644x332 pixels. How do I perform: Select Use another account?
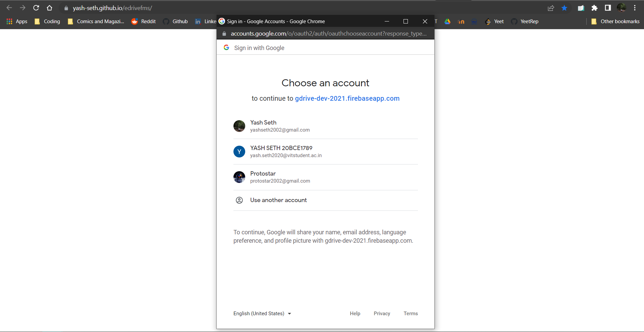coord(326,200)
